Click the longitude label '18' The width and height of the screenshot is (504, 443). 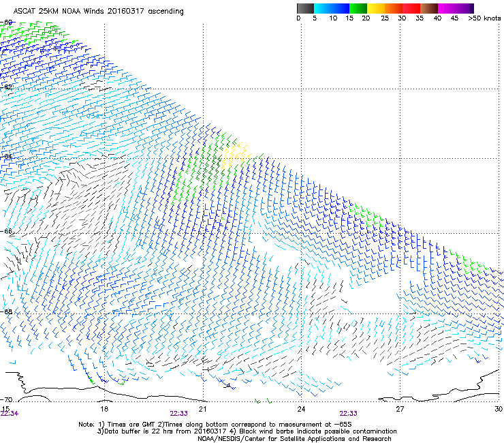tap(104, 409)
